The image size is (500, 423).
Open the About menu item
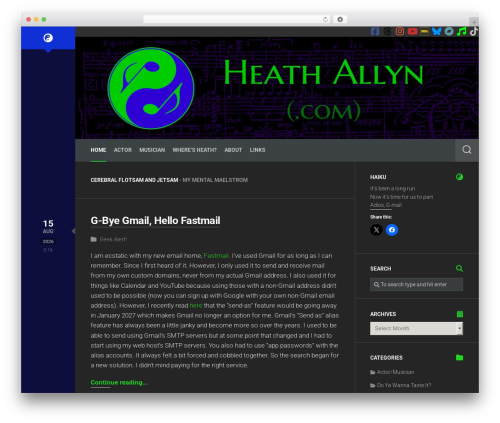233,150
